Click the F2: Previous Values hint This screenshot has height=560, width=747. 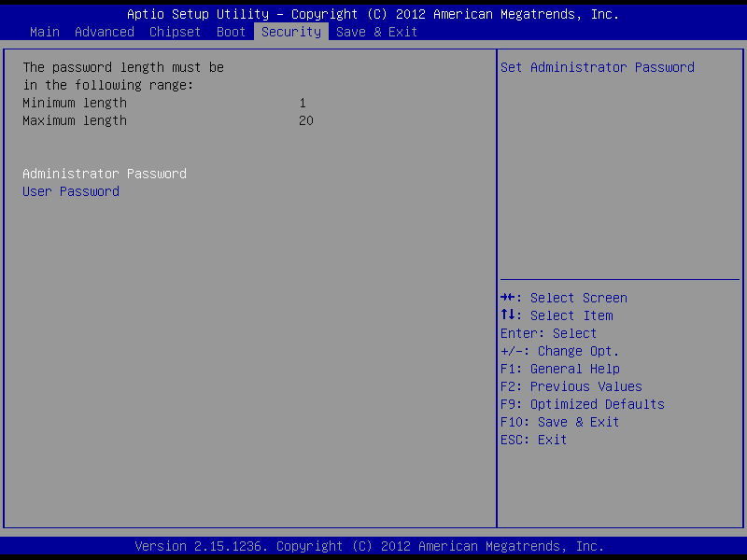tap(571, 386)
